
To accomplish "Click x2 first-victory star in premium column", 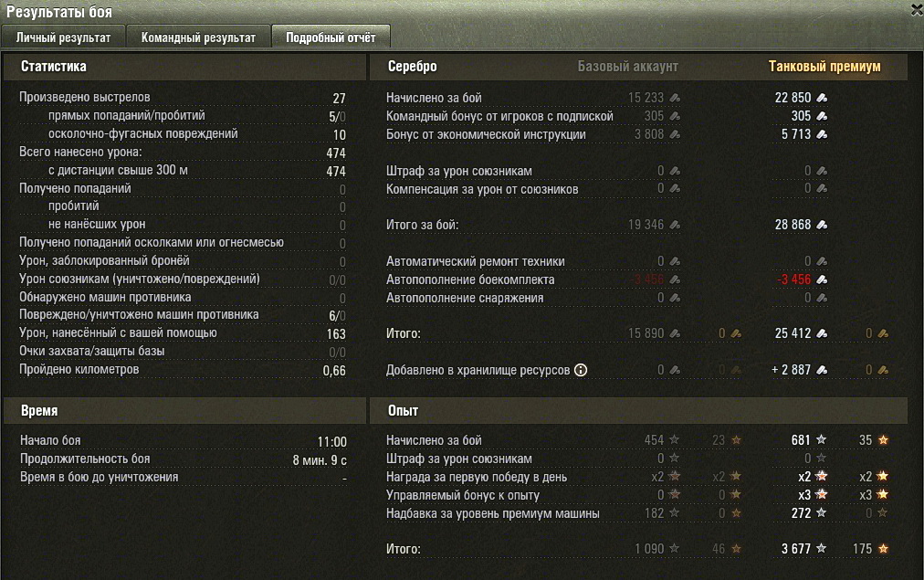I will (x=821, y=476).
